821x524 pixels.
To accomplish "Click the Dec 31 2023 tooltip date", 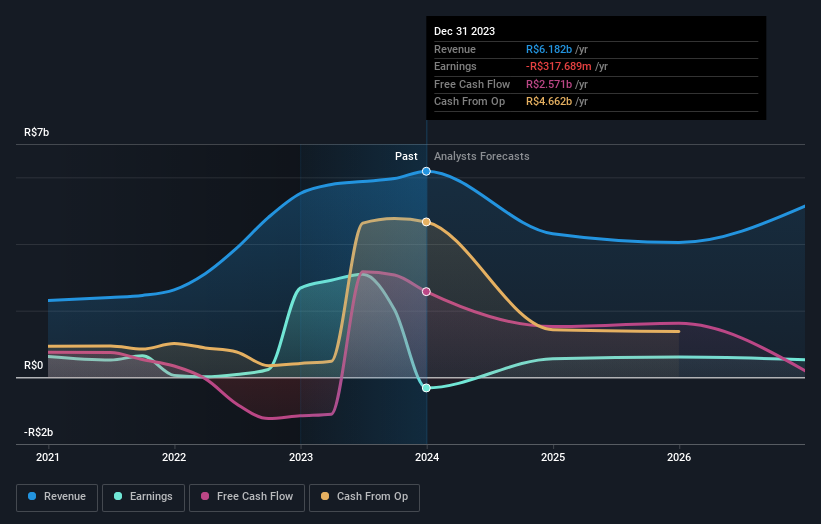I will point(464,31).
